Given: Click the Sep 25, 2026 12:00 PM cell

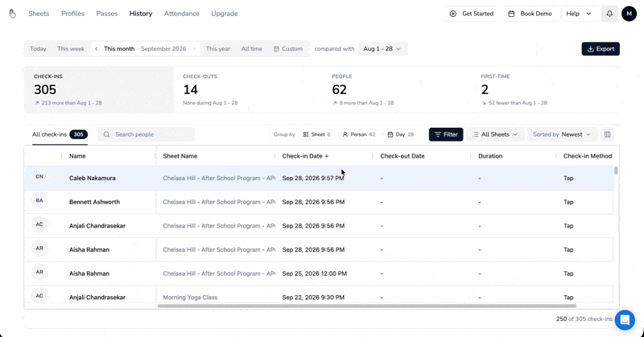Looking at the screenshot, I should [314, 273].
